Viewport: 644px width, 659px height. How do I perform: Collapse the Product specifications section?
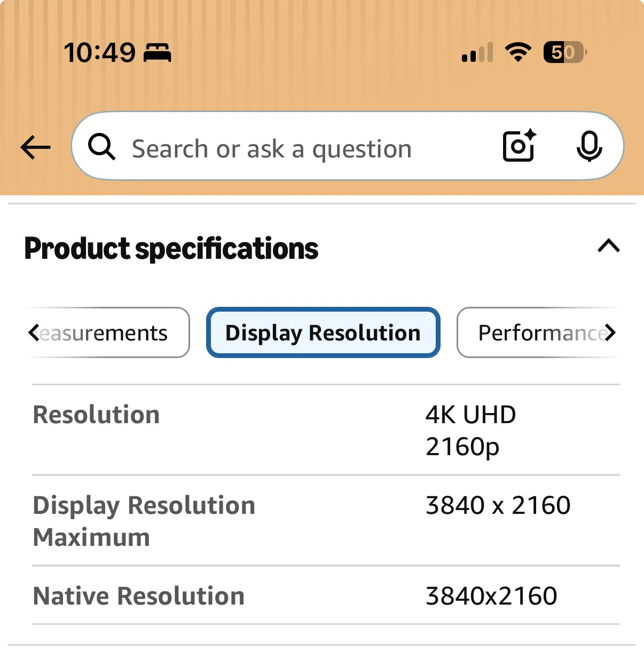click(609, 246)
